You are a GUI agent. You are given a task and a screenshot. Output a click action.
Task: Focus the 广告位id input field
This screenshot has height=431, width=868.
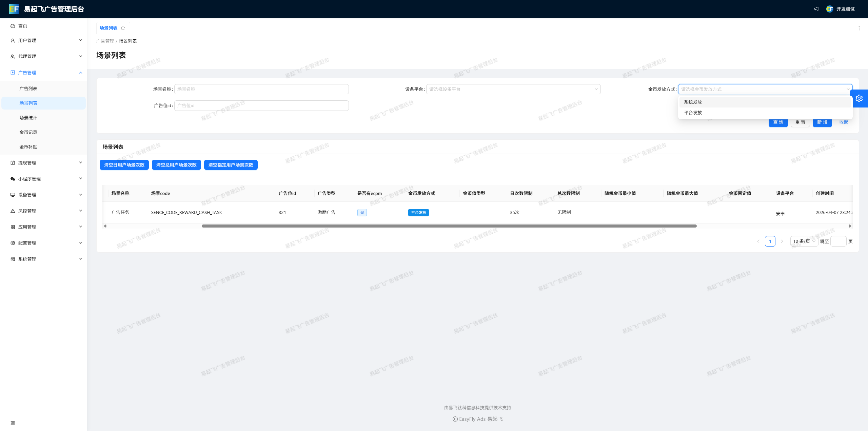pyautogui.click(x=261, y=105)
